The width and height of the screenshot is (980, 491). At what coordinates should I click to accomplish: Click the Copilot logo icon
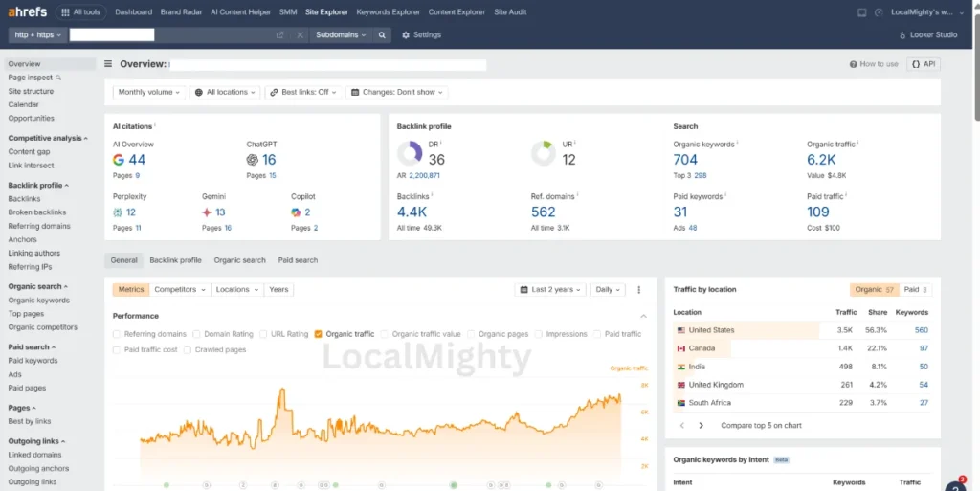point(296,212)
